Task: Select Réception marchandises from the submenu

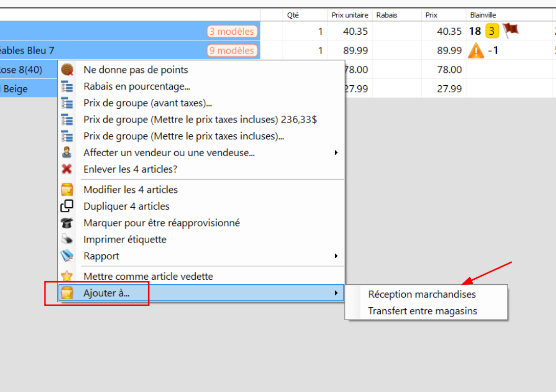Action: point(422,295)
